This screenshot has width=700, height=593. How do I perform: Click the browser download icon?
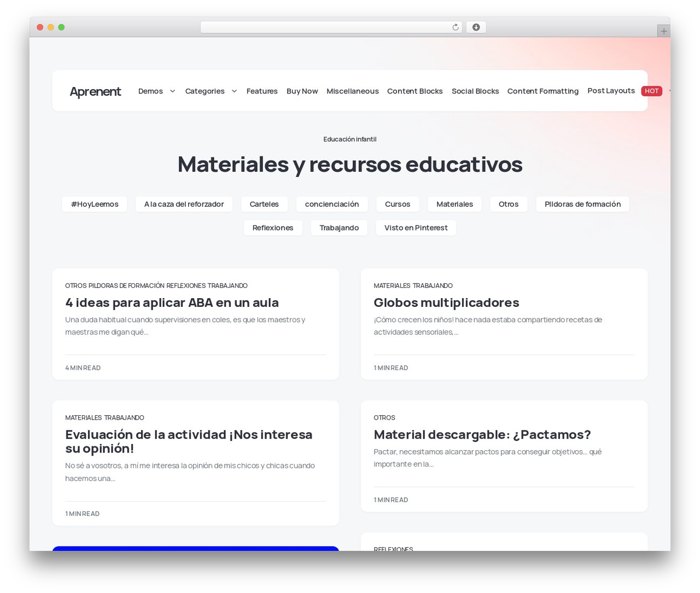pyautogui.click(x=476, y=27)
